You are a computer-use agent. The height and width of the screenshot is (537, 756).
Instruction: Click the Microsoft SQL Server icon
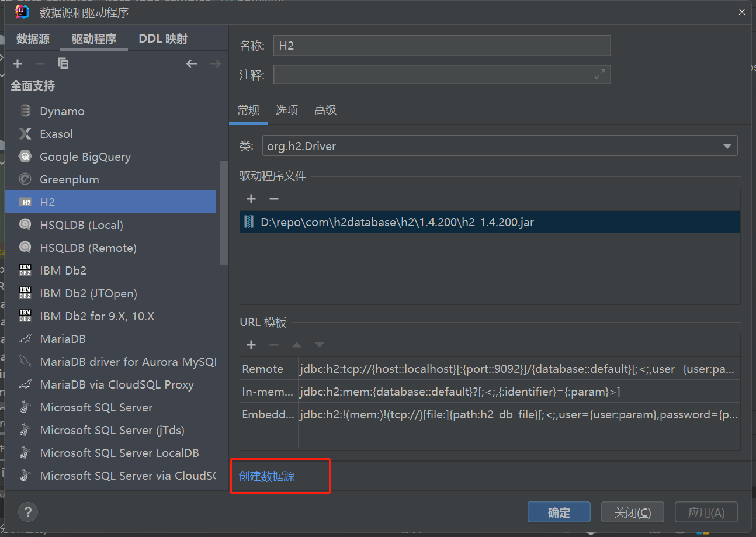pyautogui.click(x=25, y=407)
